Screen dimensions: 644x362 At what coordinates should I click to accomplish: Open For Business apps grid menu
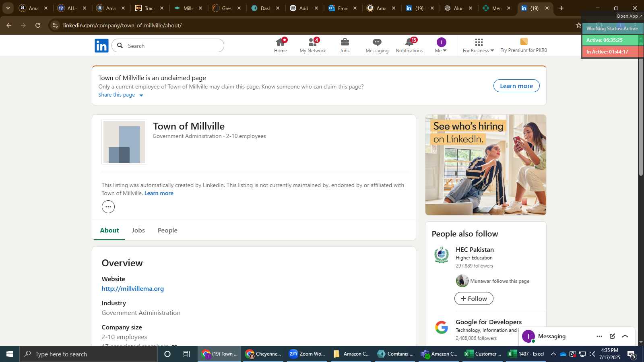click(x=478, y=45)
